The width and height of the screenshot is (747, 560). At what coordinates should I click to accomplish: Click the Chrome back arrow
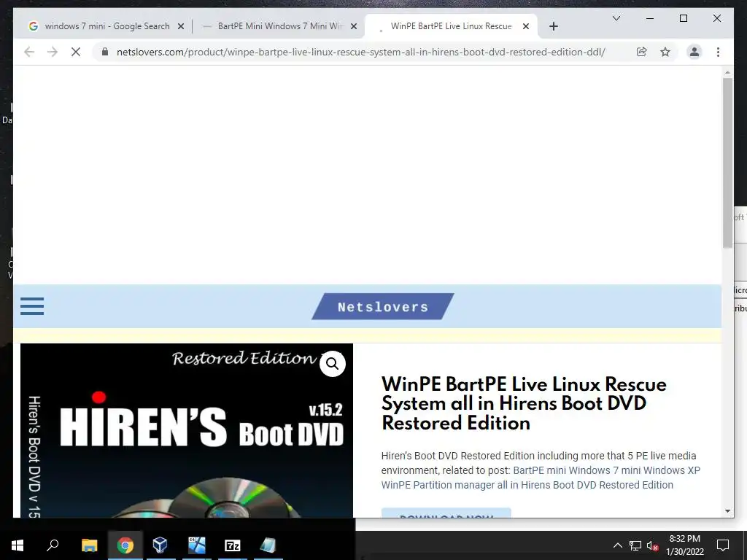(29, 52)
